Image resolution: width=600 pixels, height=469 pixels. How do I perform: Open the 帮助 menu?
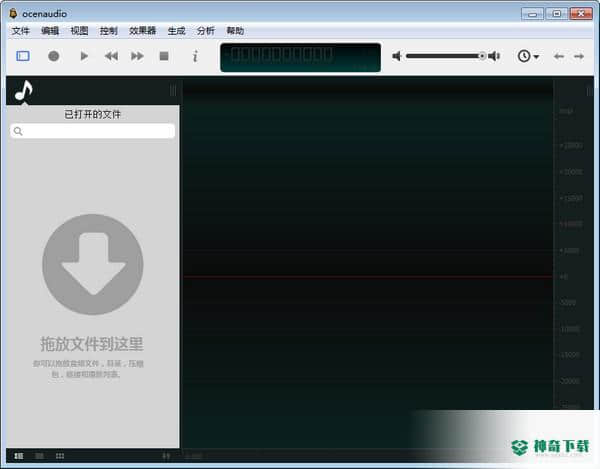[x=235, y=31]
